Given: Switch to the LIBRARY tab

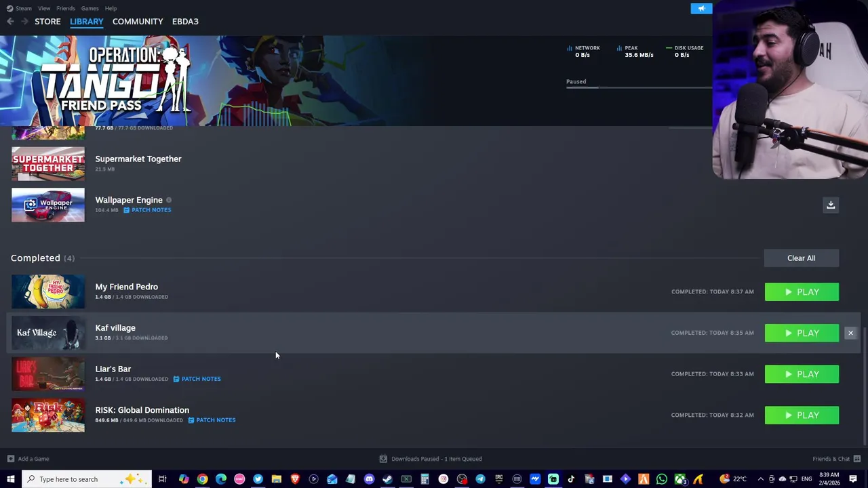Looking at the screenshot, I should point(87,22).
